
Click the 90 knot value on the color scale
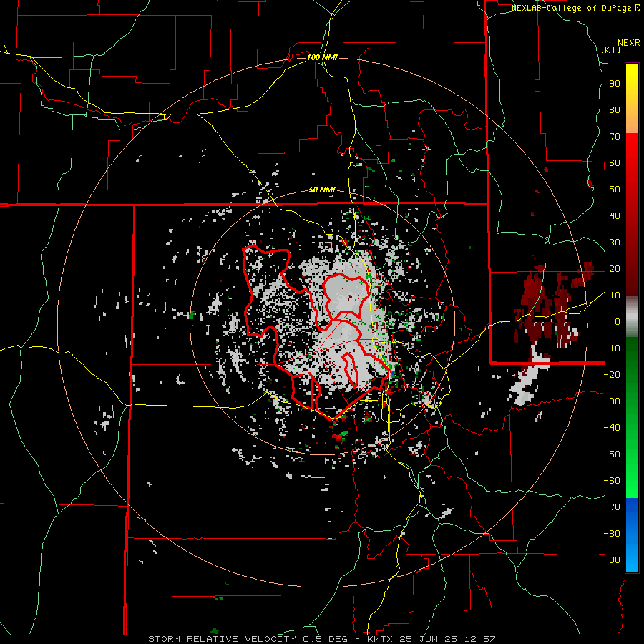(x=615, y=84)
